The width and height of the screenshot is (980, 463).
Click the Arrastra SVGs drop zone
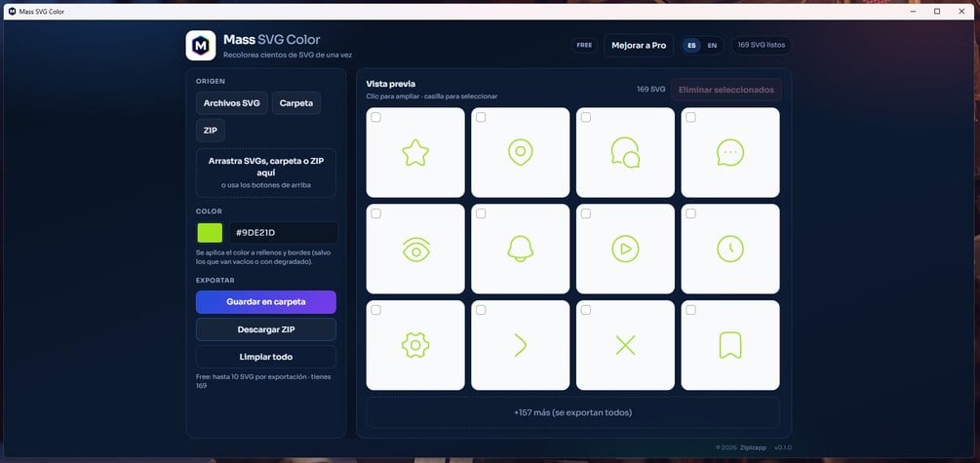coord(265,174)
